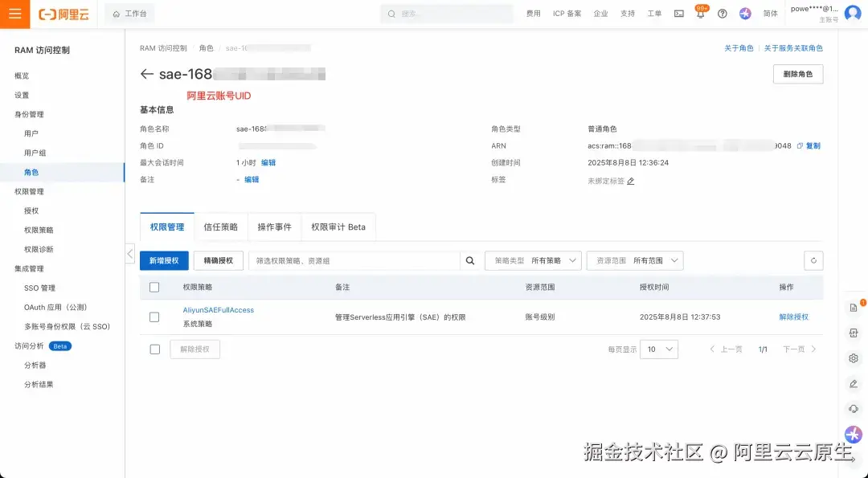Open the AliyunSAEFullAccess policy link

218,310
